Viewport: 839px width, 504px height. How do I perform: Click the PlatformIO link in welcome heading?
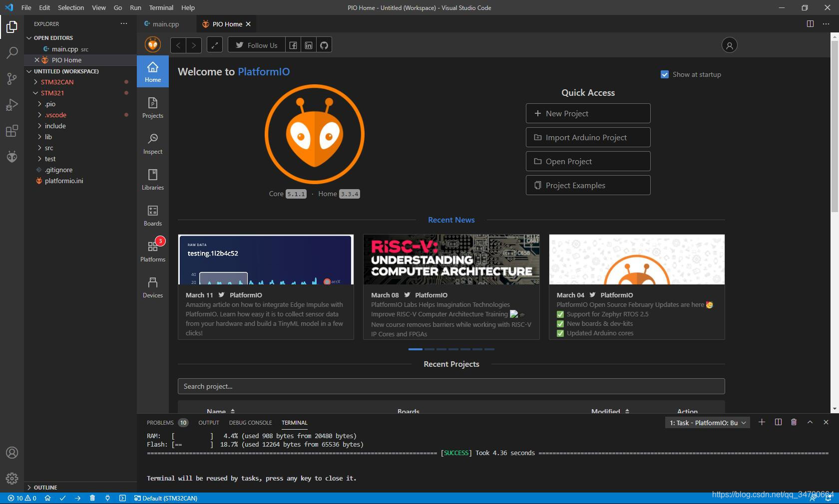coord(264,71)
